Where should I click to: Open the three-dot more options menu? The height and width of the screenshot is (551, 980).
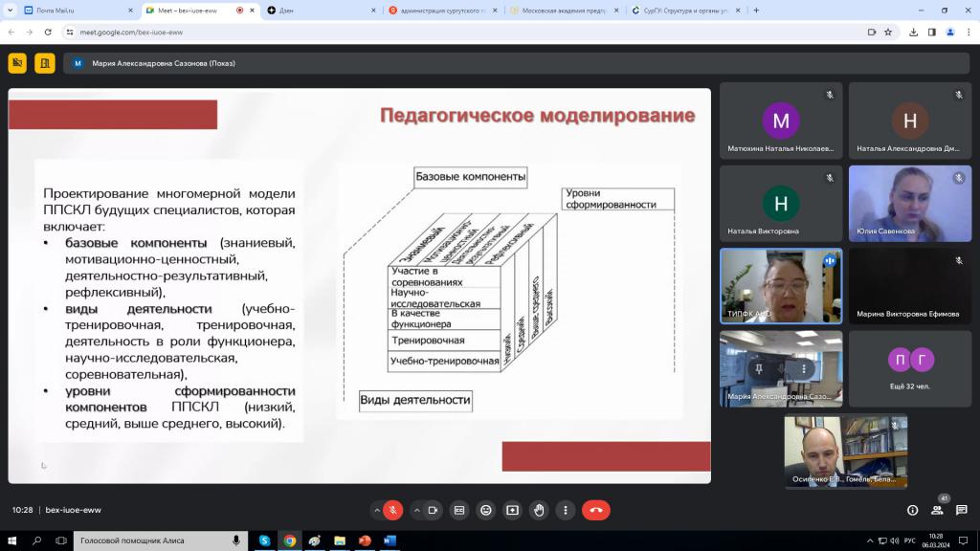(x=567, y=510)
